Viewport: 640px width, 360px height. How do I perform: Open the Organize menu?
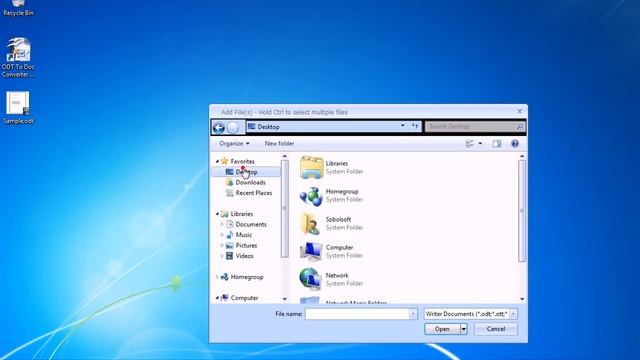(234, 143)
